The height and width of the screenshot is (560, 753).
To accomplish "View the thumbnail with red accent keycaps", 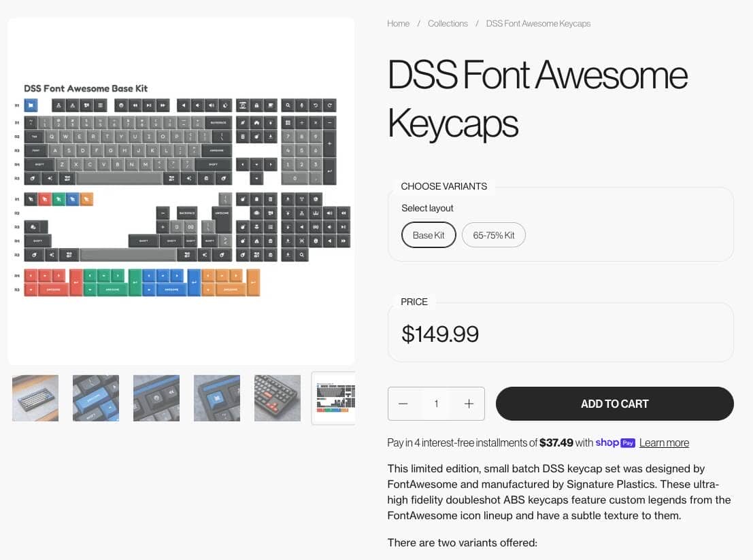I will pos(278,398).
